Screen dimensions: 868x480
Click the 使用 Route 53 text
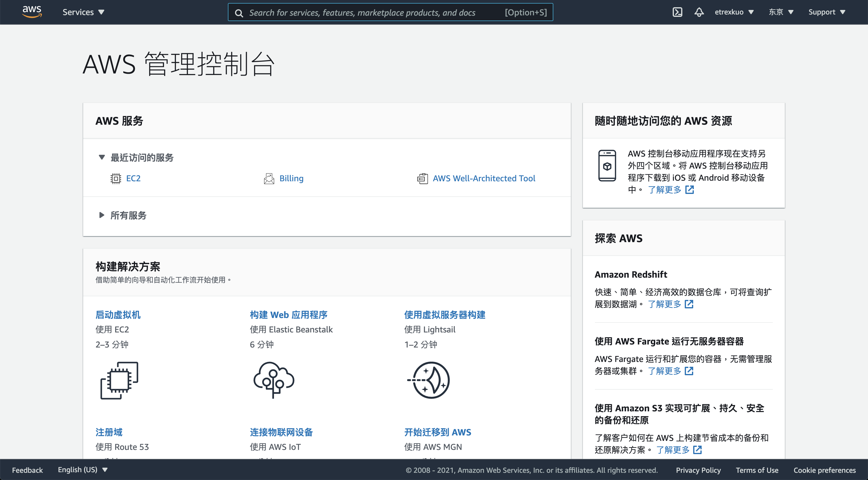pyautogui.click(x=122, y=447)
